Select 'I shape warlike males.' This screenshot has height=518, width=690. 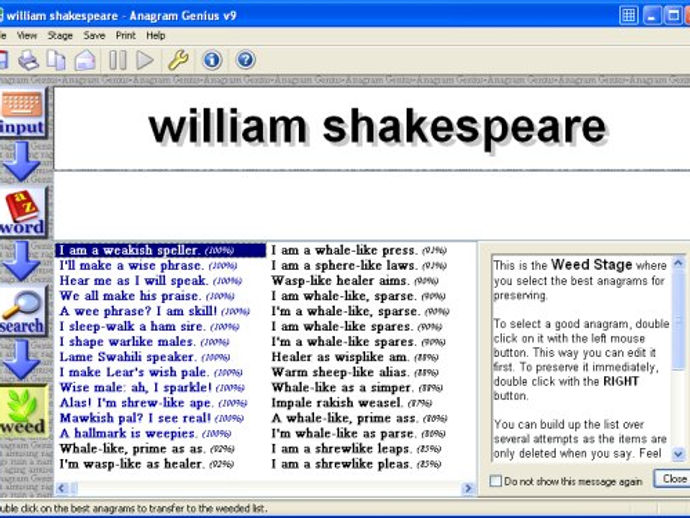144,342
